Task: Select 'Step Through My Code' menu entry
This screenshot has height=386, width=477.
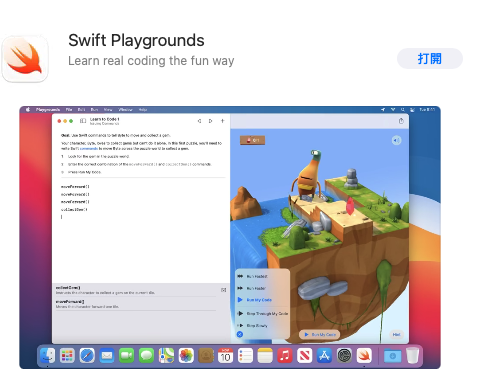Action: (262, 314)
